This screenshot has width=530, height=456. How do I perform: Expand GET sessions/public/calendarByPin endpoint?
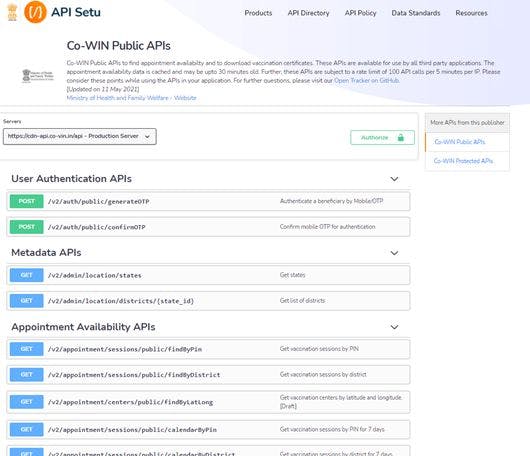[x=208, y=430]
